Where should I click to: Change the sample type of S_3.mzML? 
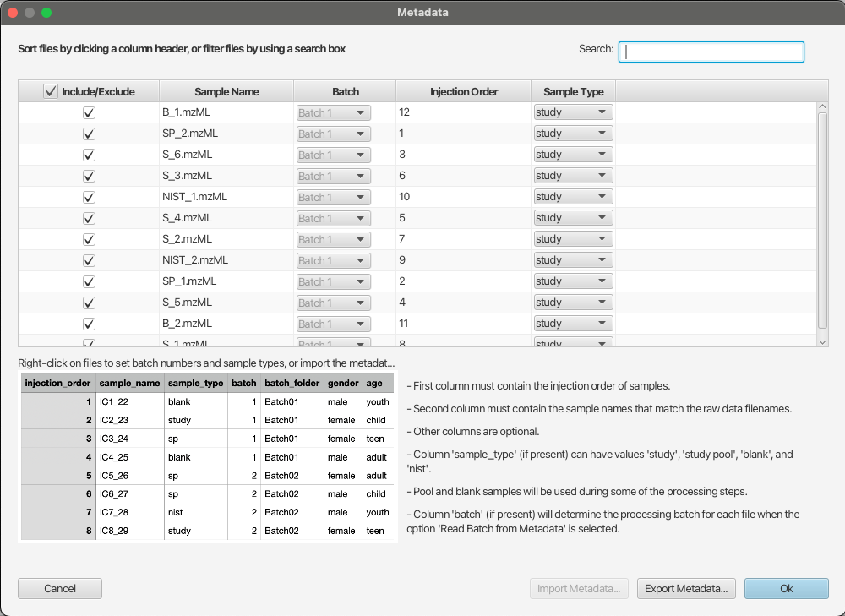point(574,176)
